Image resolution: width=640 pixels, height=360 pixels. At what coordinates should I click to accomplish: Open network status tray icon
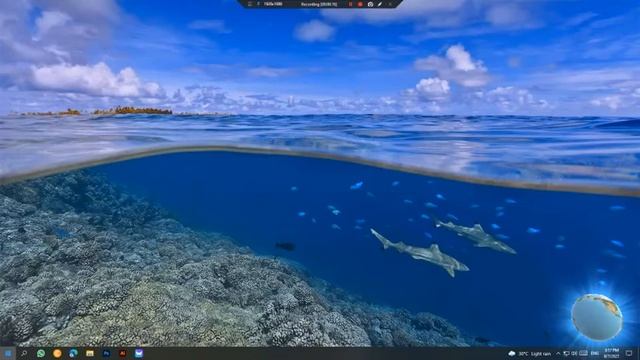tap(567, 353)
